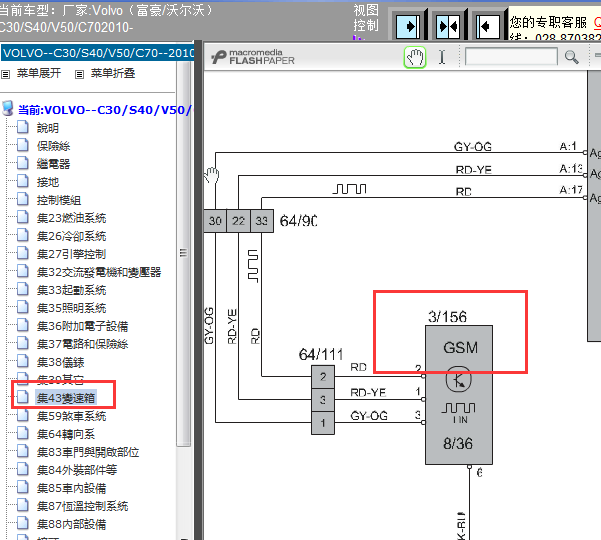Click the sidebar vertical scrollbar

click(183, 300)
